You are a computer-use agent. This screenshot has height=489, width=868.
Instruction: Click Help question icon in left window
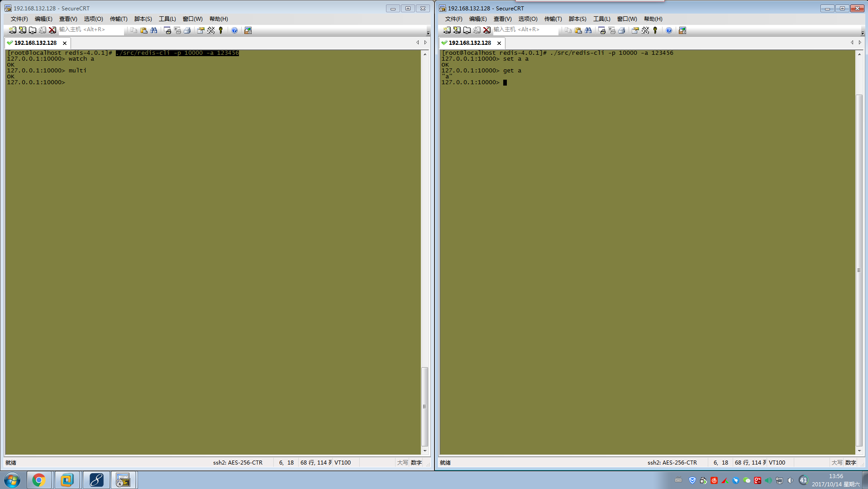click(x=234, y=30)
